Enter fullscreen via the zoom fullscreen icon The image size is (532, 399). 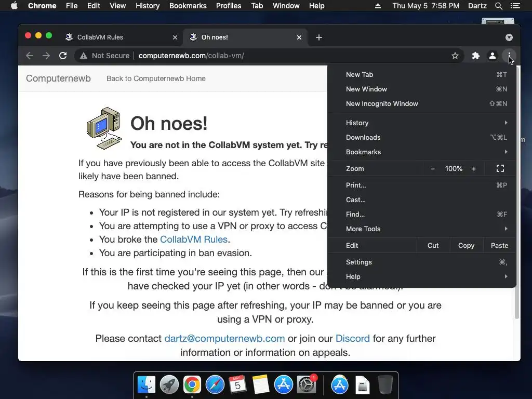(500, 169)
